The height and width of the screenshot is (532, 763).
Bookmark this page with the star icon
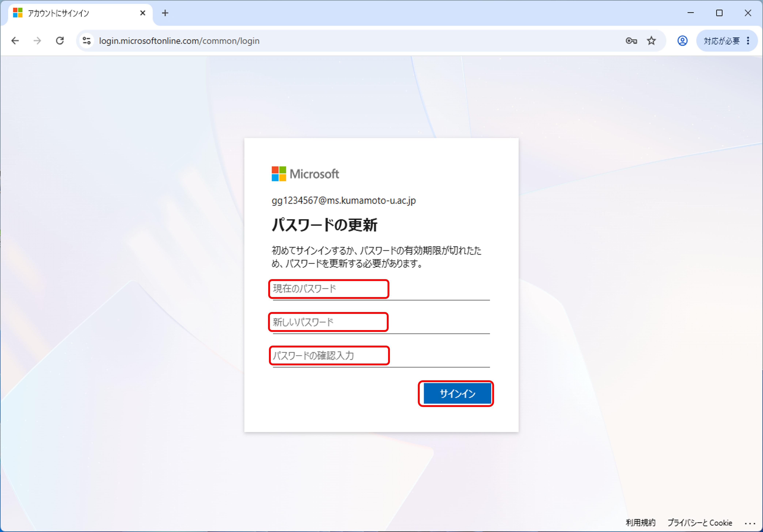pos(651,41)
